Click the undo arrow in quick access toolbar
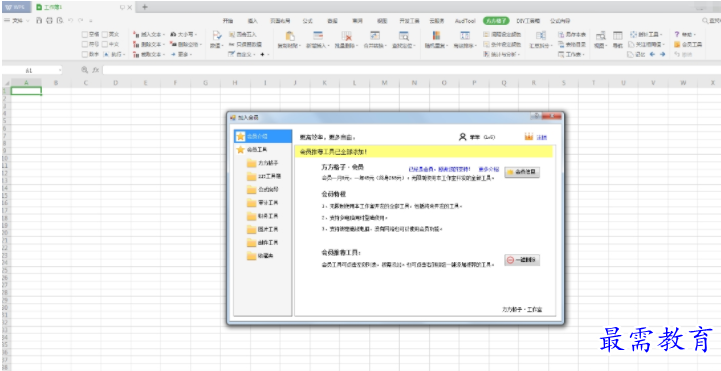 70,21
